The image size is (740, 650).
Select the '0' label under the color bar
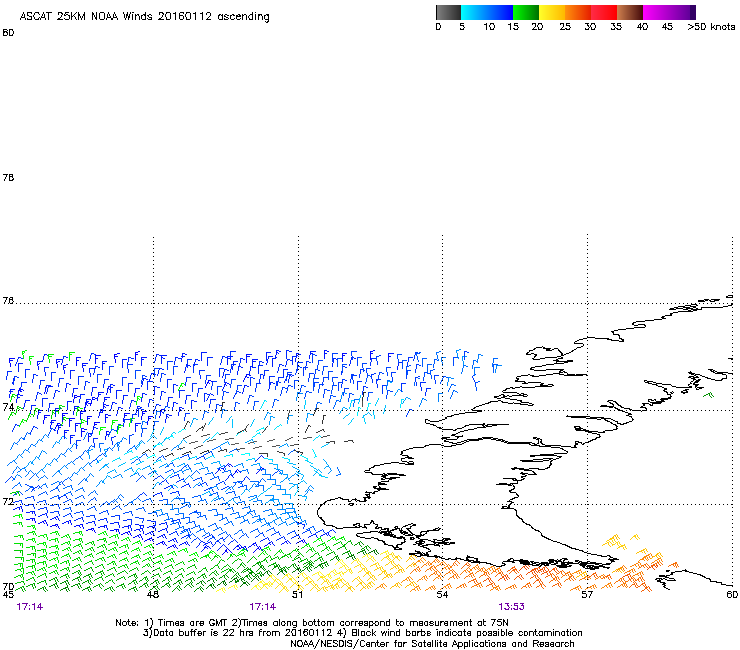tap(438, 27)
